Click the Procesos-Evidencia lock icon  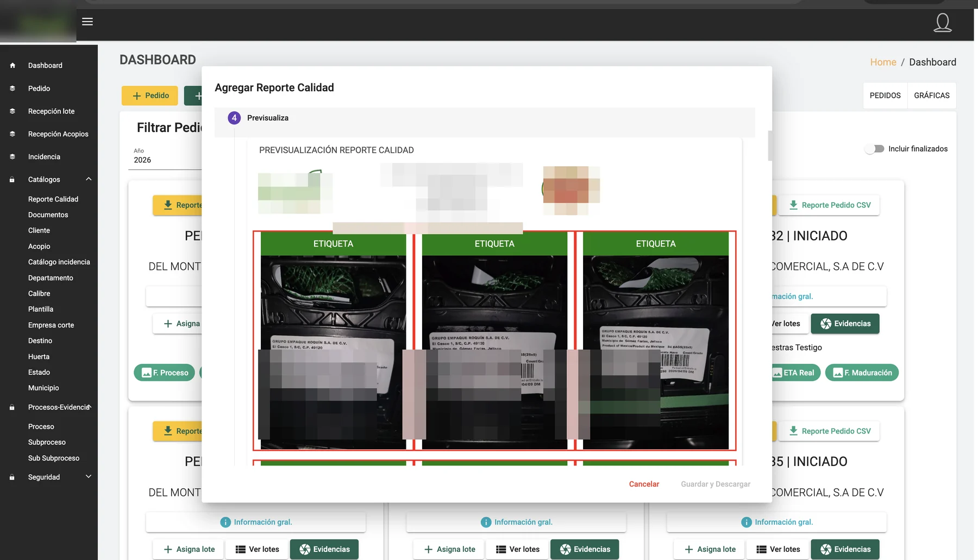coord(12,407)
